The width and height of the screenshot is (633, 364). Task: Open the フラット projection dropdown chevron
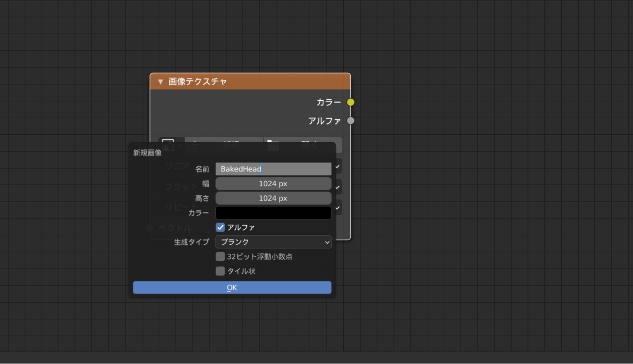338,187
